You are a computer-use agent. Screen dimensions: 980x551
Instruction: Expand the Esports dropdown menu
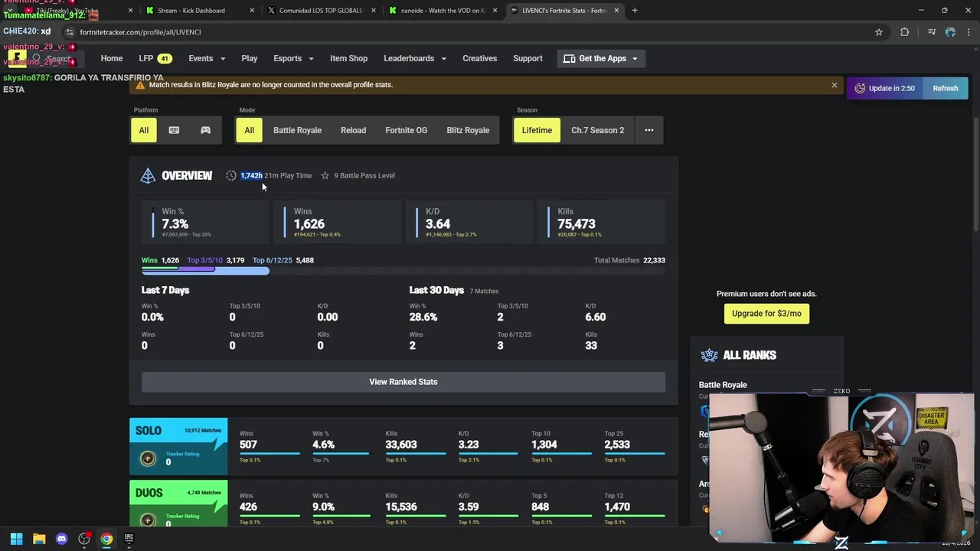[x=293, y=58]
